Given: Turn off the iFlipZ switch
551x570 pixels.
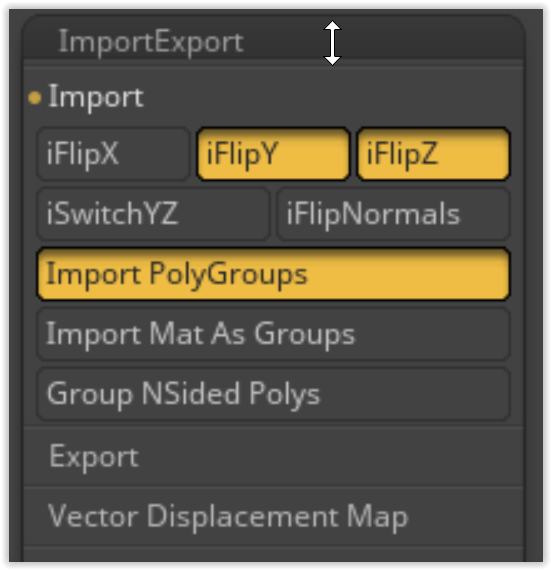Looking at the screenshot, I should tap(434, 154).
